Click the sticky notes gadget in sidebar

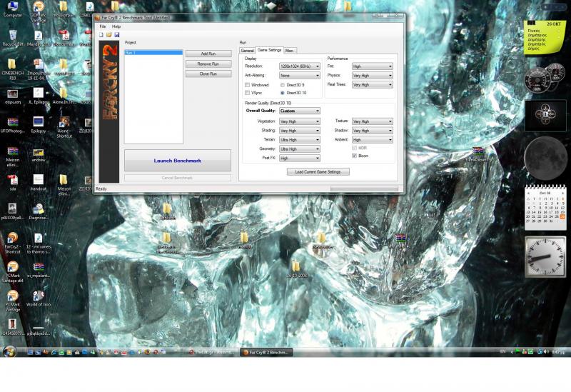click(x=545, y=38)
